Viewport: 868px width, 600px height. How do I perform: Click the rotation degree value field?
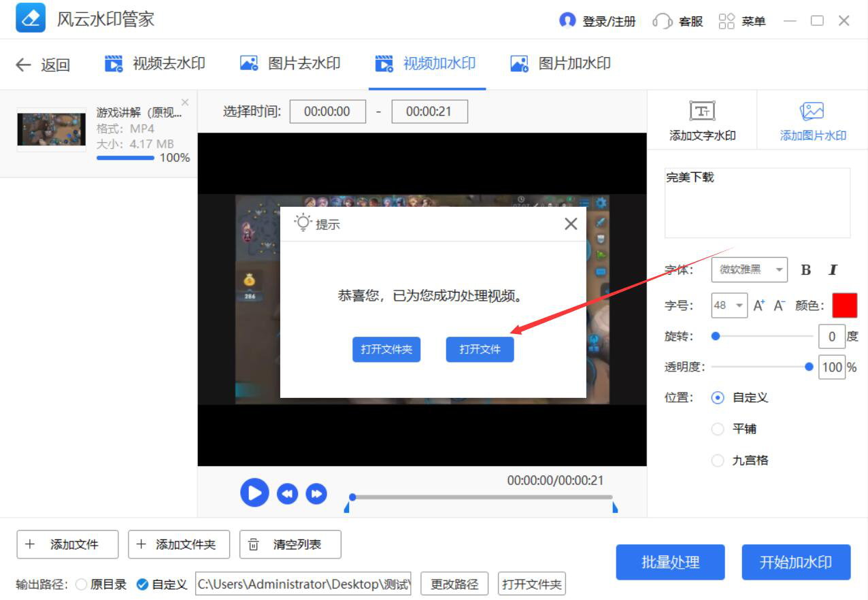click(x=831, y=336)
